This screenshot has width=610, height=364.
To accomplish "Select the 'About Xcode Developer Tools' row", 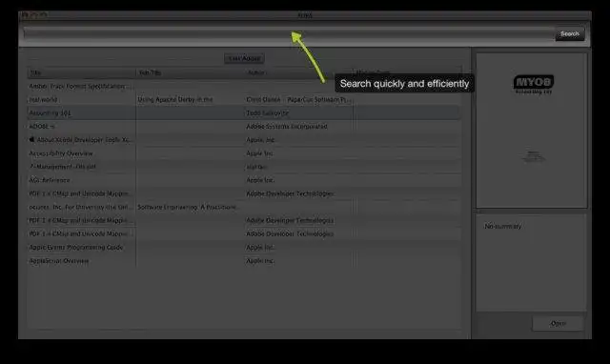I will click(x=244, y=140).
